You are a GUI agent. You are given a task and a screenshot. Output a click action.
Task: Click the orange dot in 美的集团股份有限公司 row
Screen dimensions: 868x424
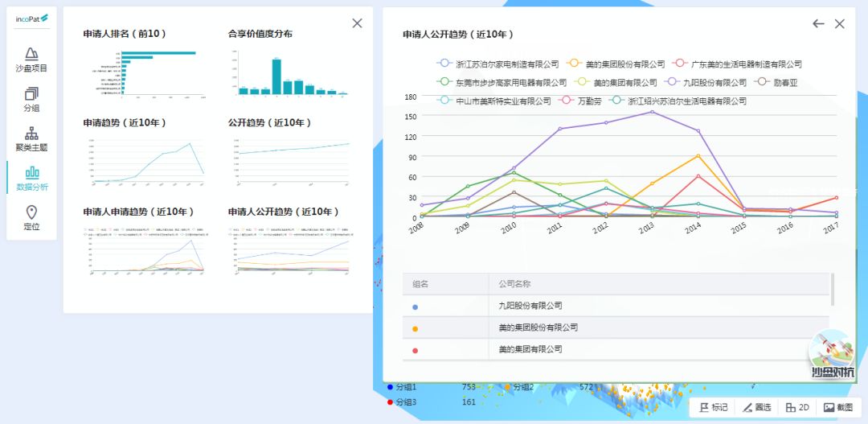[416, 329]
